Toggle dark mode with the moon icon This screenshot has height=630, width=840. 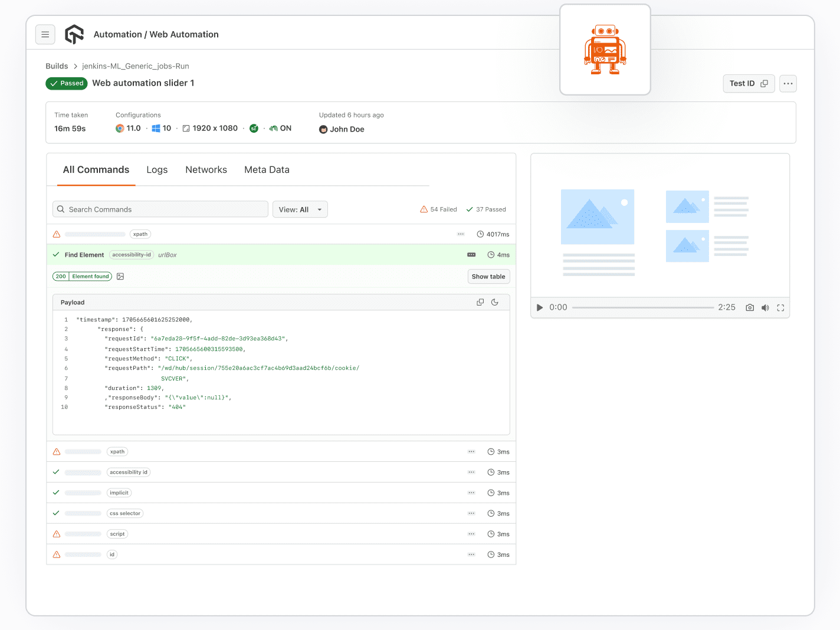(495, 301)
